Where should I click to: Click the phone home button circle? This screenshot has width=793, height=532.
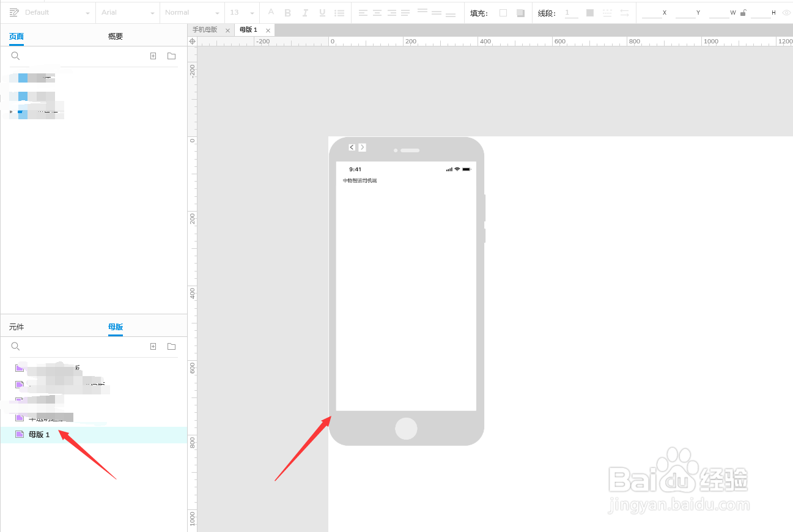[406, 428]
